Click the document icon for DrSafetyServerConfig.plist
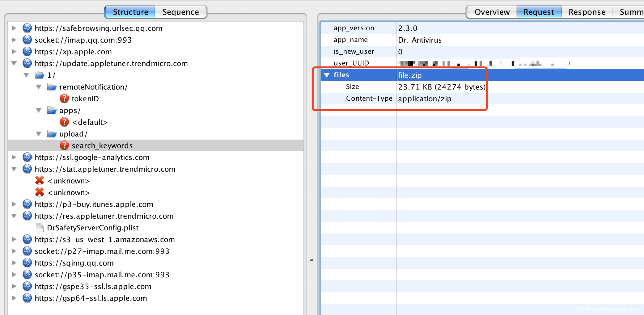The width and height of the screenshot is (644, 315). [40, 228]
